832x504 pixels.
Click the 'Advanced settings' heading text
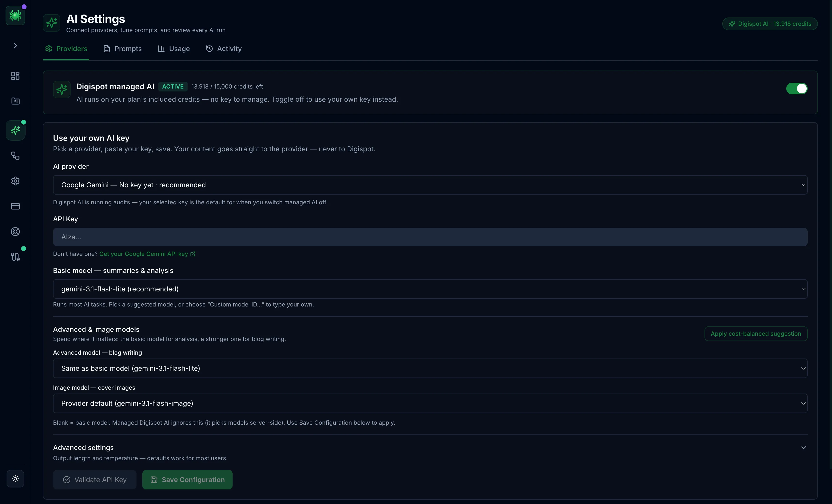click(x=83, y=448)
